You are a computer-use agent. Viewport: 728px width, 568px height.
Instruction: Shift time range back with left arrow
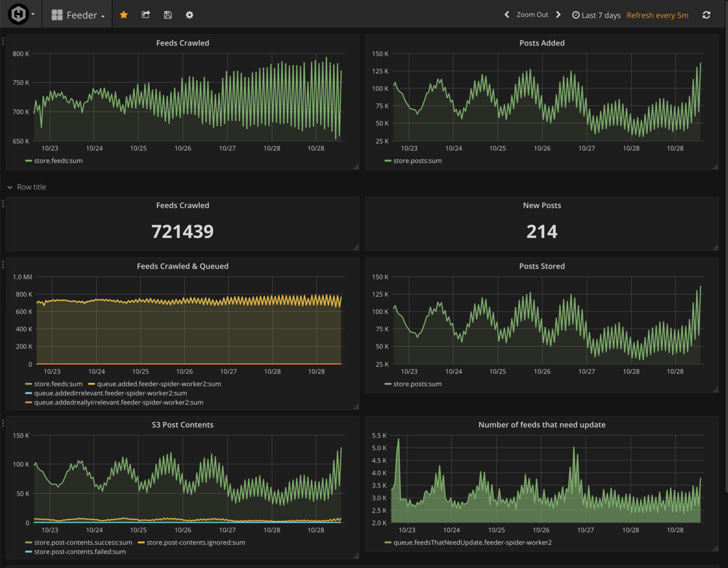[507, 15]
